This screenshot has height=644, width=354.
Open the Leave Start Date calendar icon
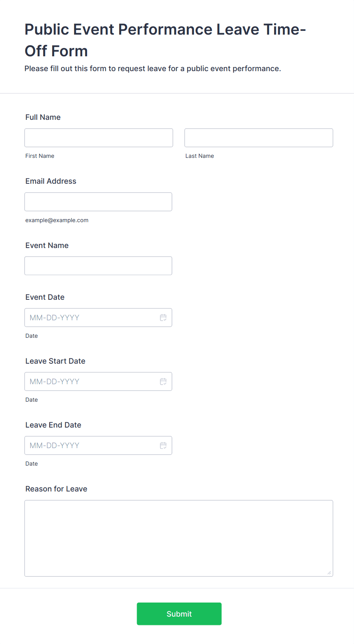(163, 382)
